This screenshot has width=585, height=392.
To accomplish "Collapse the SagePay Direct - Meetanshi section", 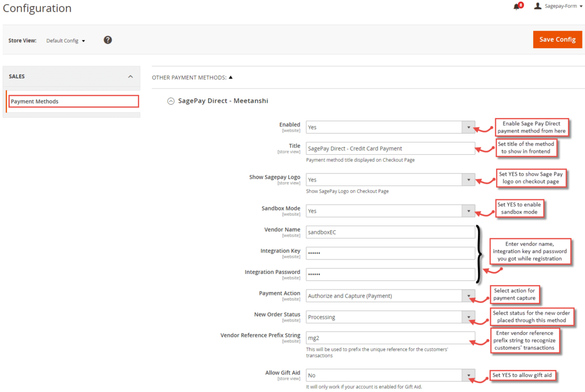I will [171, 101].
